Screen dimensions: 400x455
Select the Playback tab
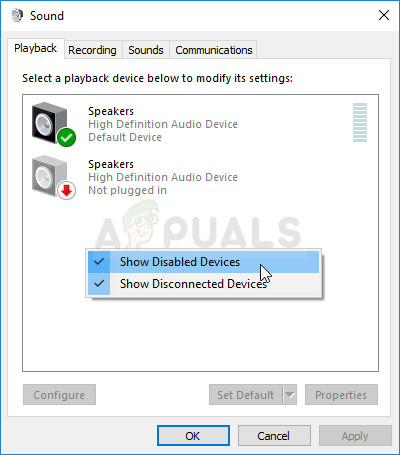[x=35, y=48]
